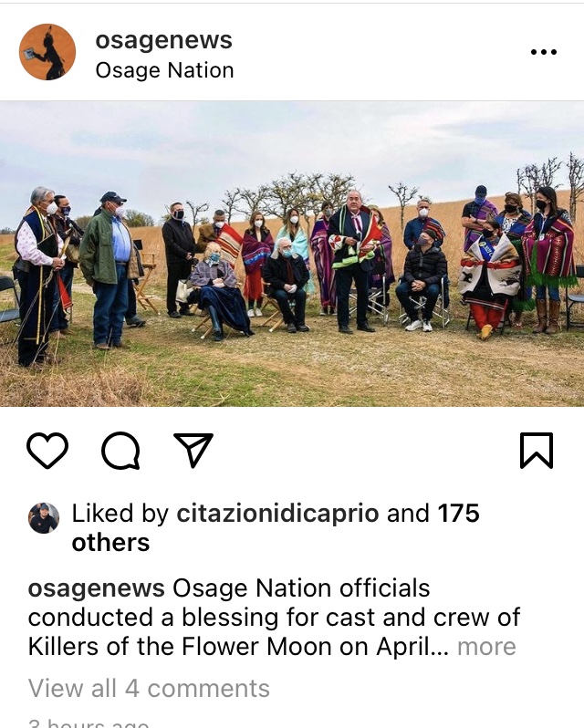Show the 175 others who liked
584x728 pixels.
coord(276,527)
